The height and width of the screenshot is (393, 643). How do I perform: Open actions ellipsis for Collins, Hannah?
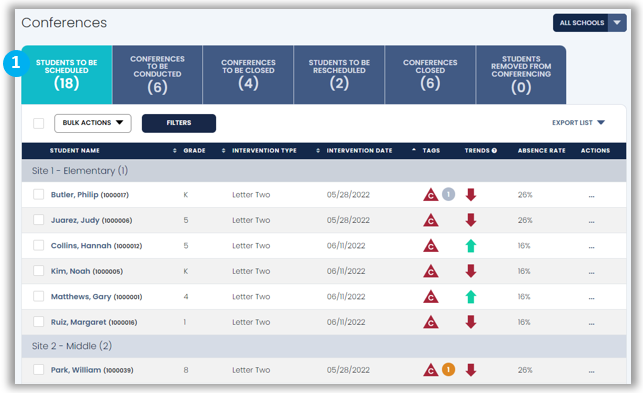(591, 247)
